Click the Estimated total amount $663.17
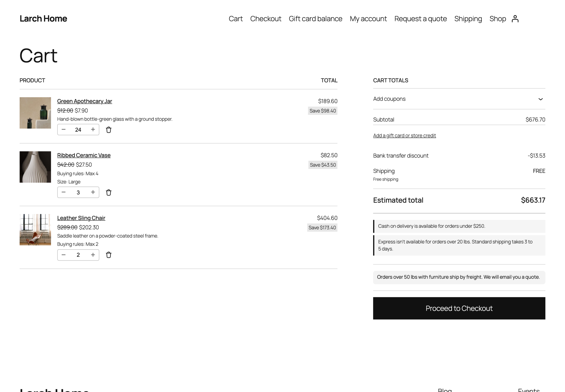This screenshot has height=392, width=565. 533,200
